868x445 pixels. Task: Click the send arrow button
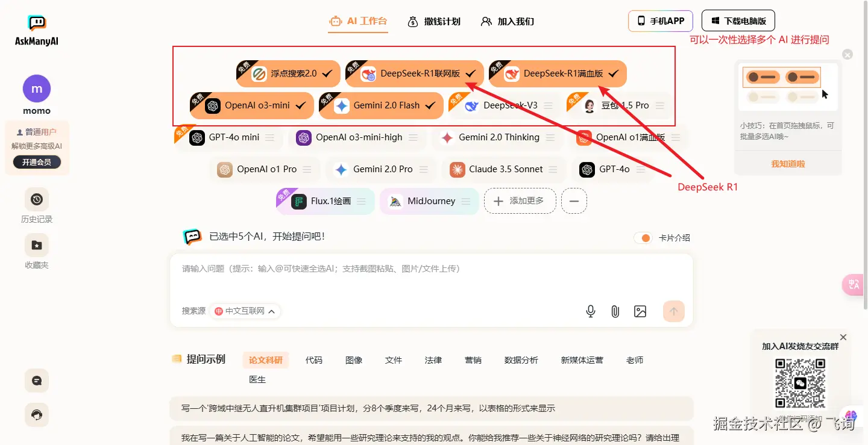(x=674, y=311)
